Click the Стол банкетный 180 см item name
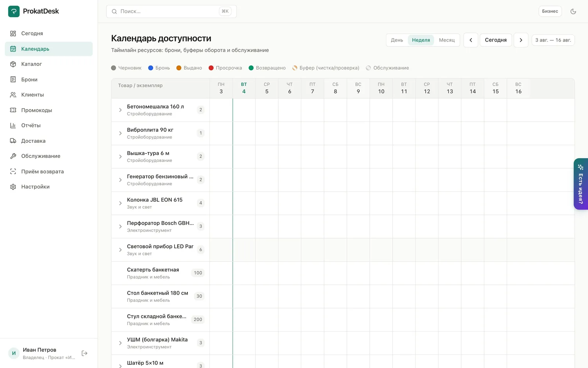Viewport: 588px width, 368px height. [158, 293]
